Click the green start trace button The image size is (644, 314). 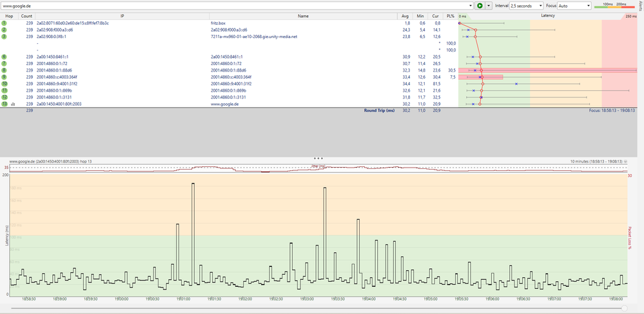(480, 5)
